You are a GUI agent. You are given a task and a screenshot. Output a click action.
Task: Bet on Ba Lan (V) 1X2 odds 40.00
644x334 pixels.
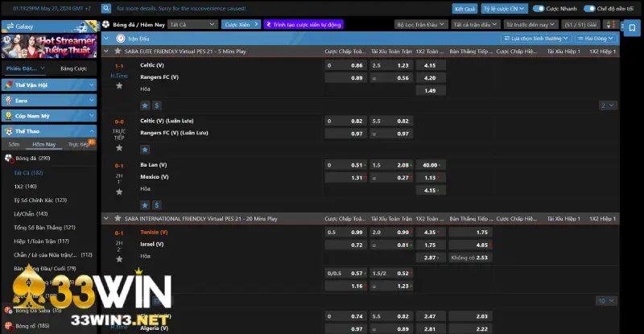tap(431, 165)
